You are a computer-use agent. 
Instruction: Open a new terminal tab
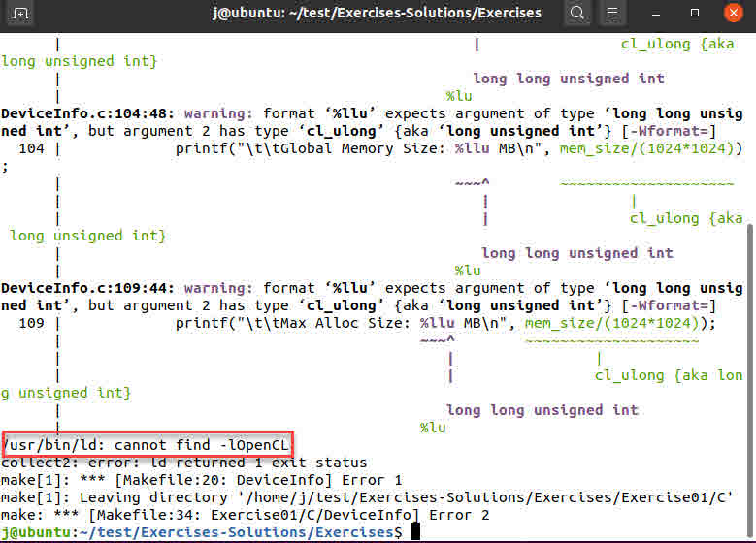pyautogui.click(x=21, y=14)
